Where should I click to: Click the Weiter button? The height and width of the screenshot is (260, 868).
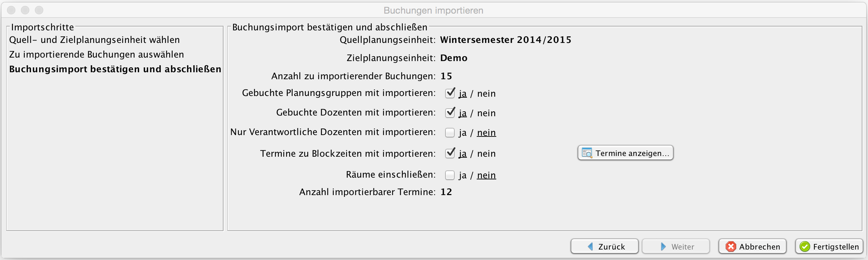(x=675, y=246)
